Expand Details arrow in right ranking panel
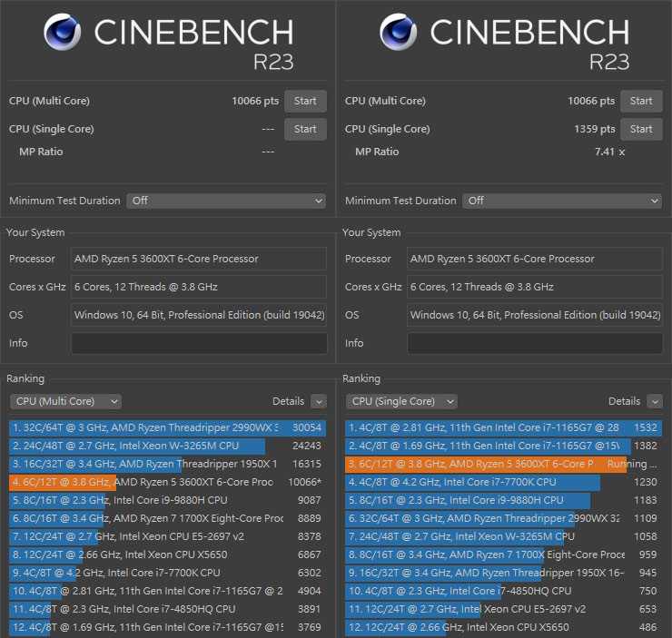 coord(655,402)
